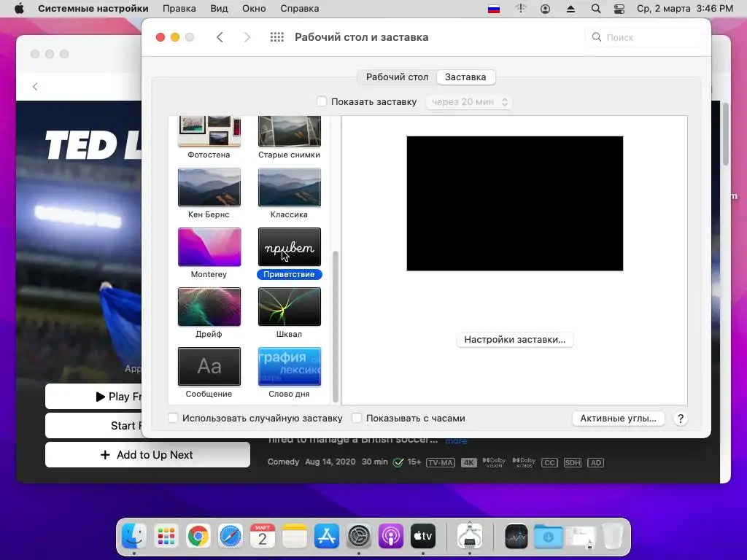Open Trash in the Dock

click(x=613, y=537)
